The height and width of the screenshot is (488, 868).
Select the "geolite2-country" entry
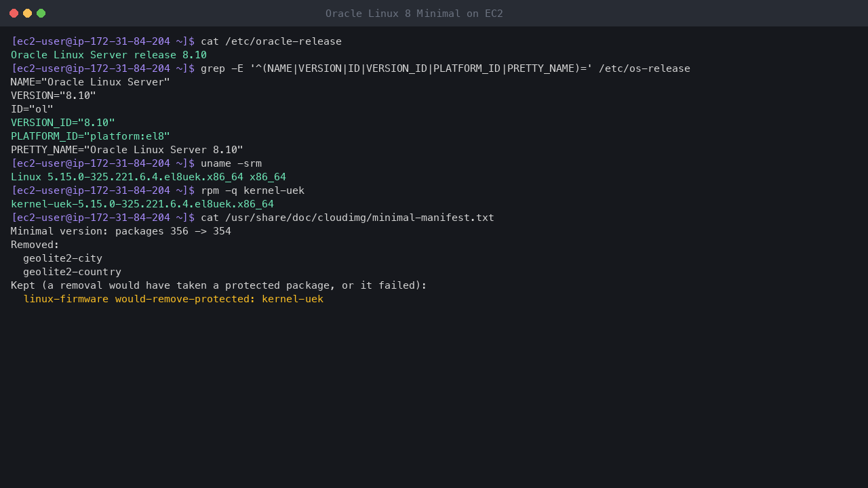(72, 272)
